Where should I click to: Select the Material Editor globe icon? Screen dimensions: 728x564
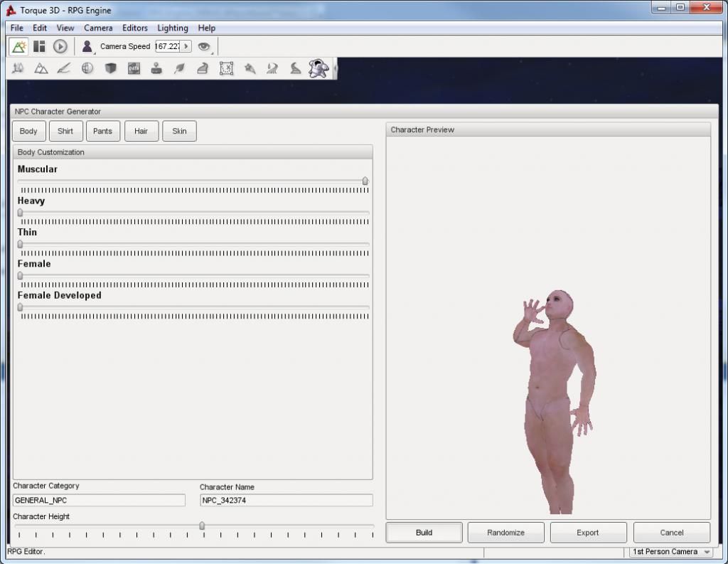click(87, 68)
